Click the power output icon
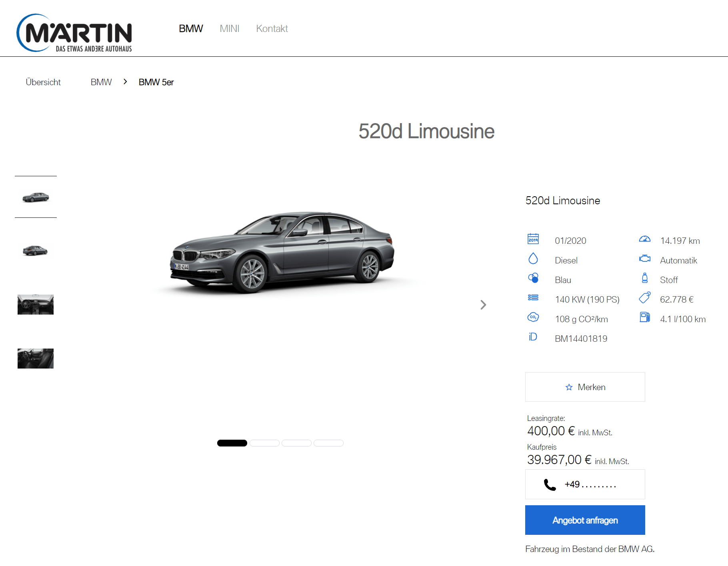728x566 pixels. (x=533, y=297)
